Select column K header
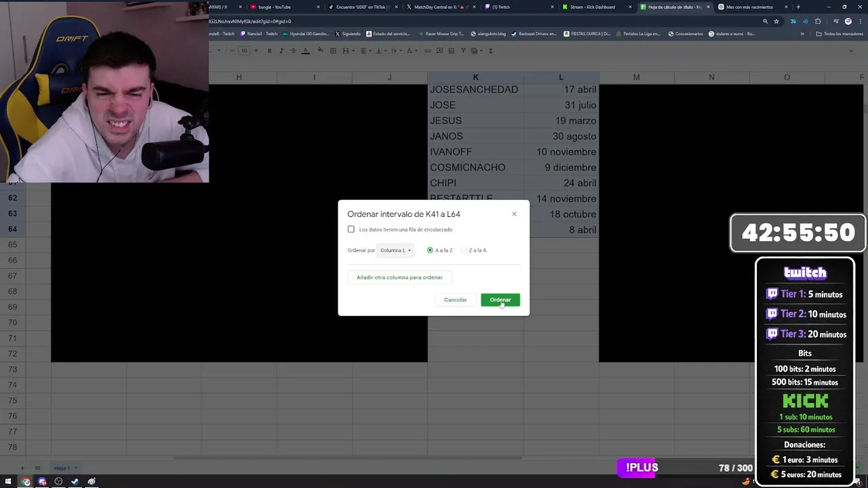 tap(475, 77)
